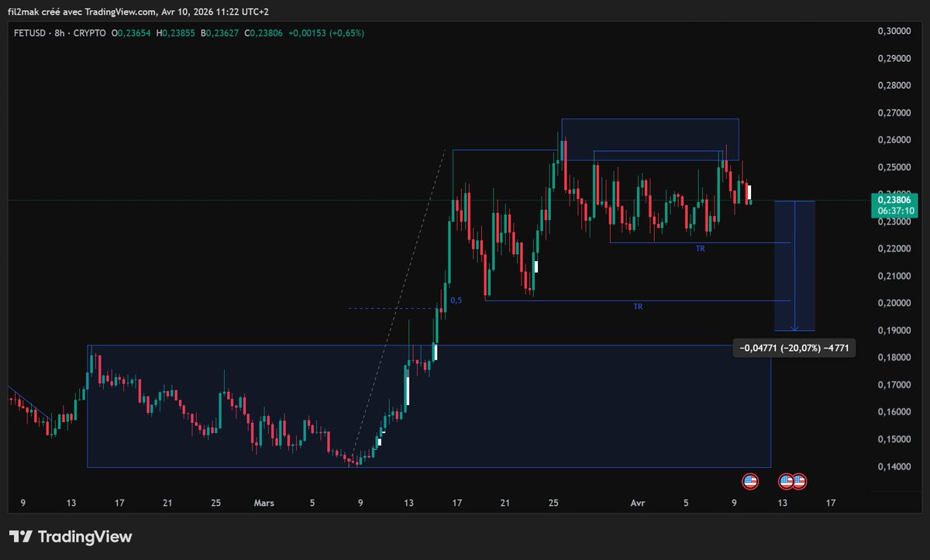Click the high value H0,23855 in the legend
The width and height of the screenshot is (930, 560).
(176, 33)
